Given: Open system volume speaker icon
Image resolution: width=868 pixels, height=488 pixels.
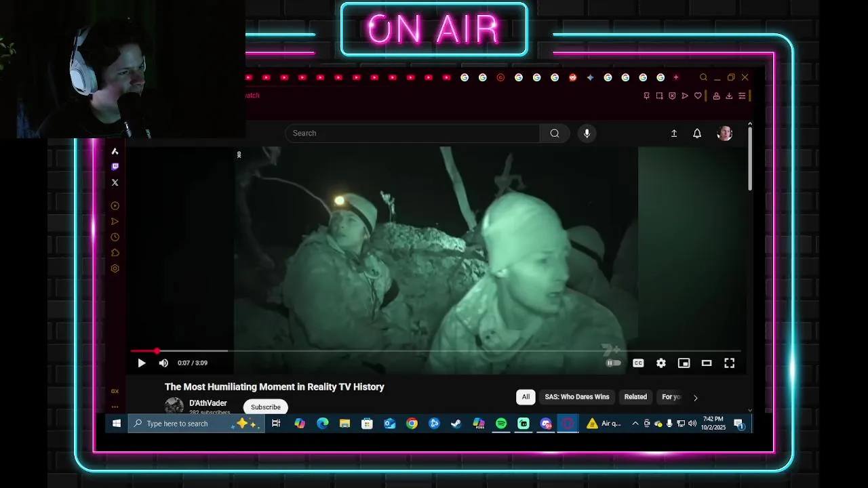Looking at the screenshot, I should point(692,424).
